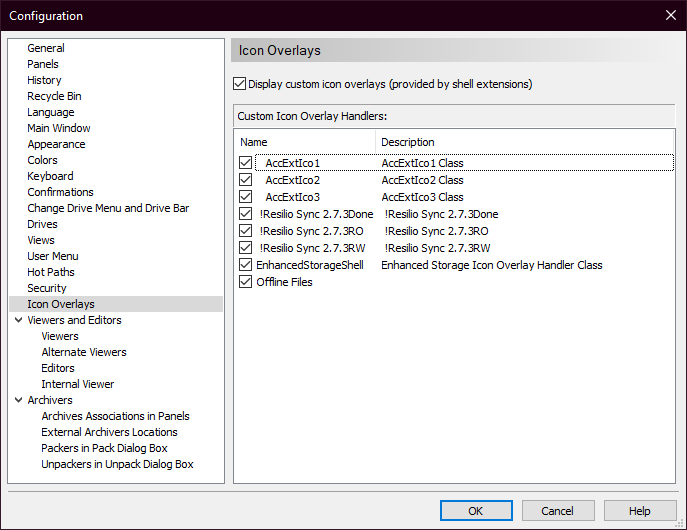This screenshot has width=687, height=530.
Task: Toggle Display custom icon overlays checkbox
Action: tap(239, 84)
